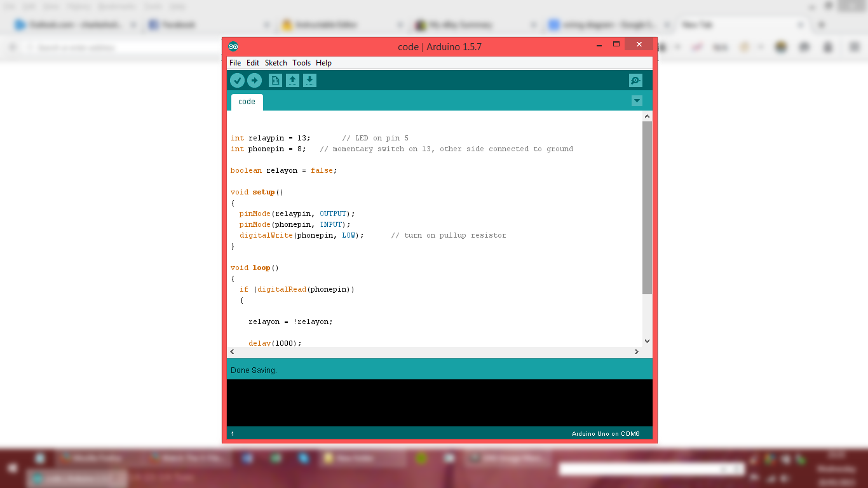Create a new sketch with the New icon
868x488 pixels.
(x=275, y=81)
